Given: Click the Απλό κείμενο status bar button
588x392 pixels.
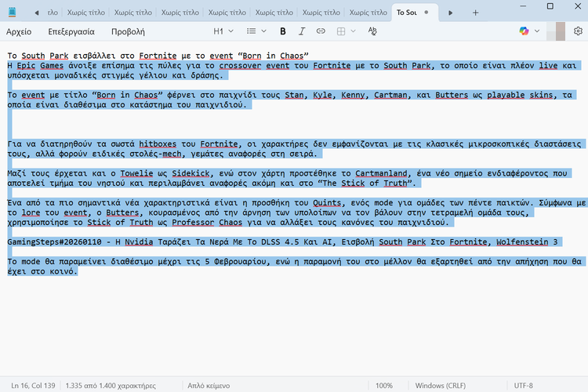Looking at the screenshot, I should [208, 386].
